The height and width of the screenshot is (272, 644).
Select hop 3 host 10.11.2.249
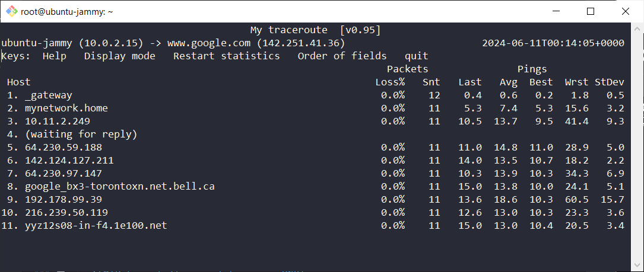[57, 121]
